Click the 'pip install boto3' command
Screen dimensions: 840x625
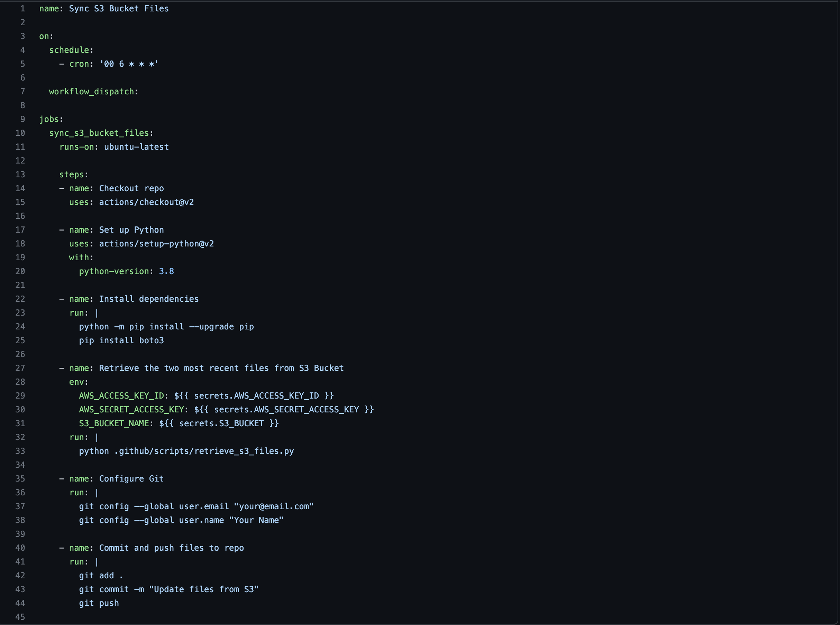121,341
